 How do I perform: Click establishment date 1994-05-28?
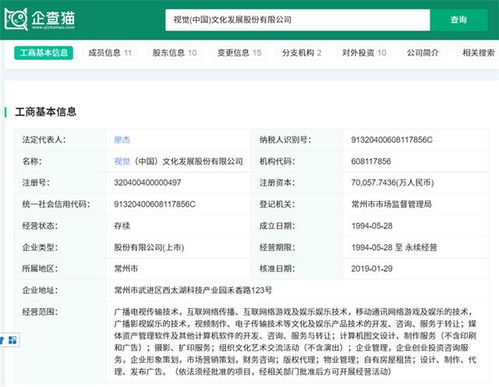(372, 226)
